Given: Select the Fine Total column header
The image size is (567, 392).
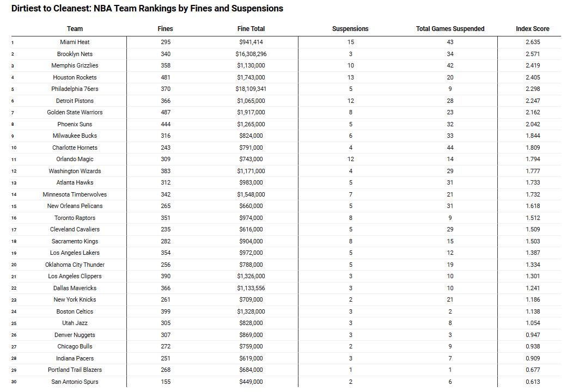Looking at the screenshot, I should 251,29.
